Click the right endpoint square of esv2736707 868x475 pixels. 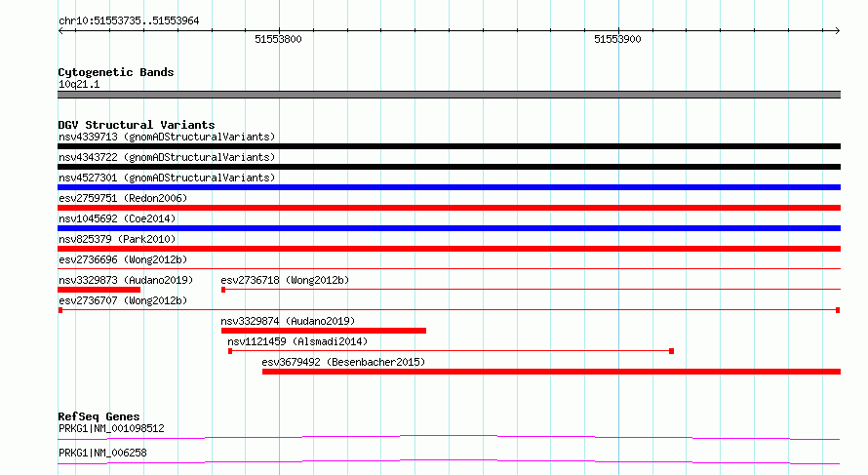[838, 310]
